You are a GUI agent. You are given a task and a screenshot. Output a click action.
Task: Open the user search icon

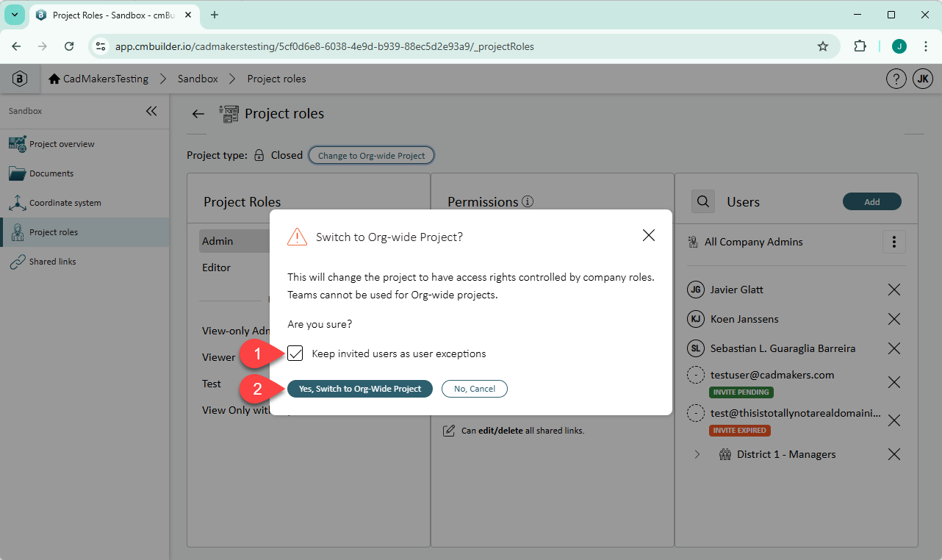[703, 201]
